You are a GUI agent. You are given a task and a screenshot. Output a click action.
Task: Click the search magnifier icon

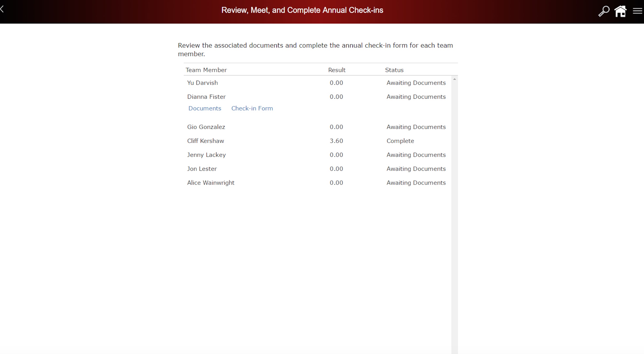(604, 11)
